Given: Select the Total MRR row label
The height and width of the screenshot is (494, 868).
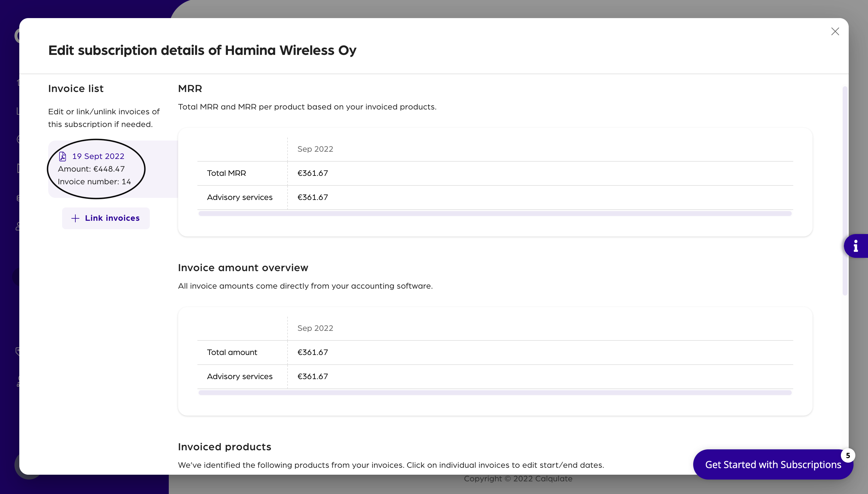Looking at the screenshot, I should point(227,173).
